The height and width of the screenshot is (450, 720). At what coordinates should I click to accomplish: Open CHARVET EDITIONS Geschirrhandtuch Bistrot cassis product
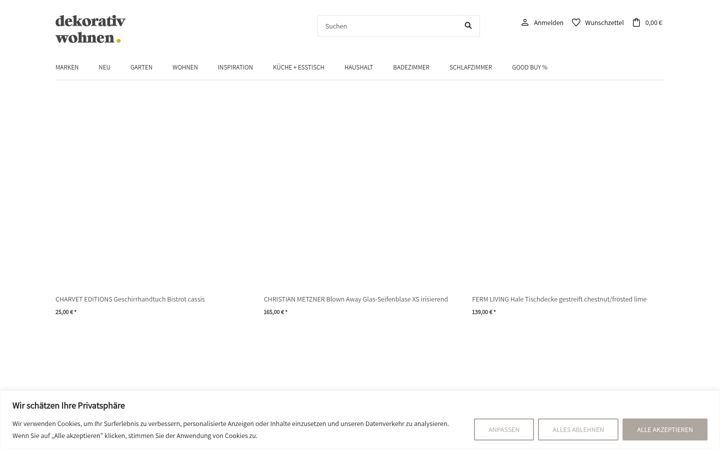(130, 299)
